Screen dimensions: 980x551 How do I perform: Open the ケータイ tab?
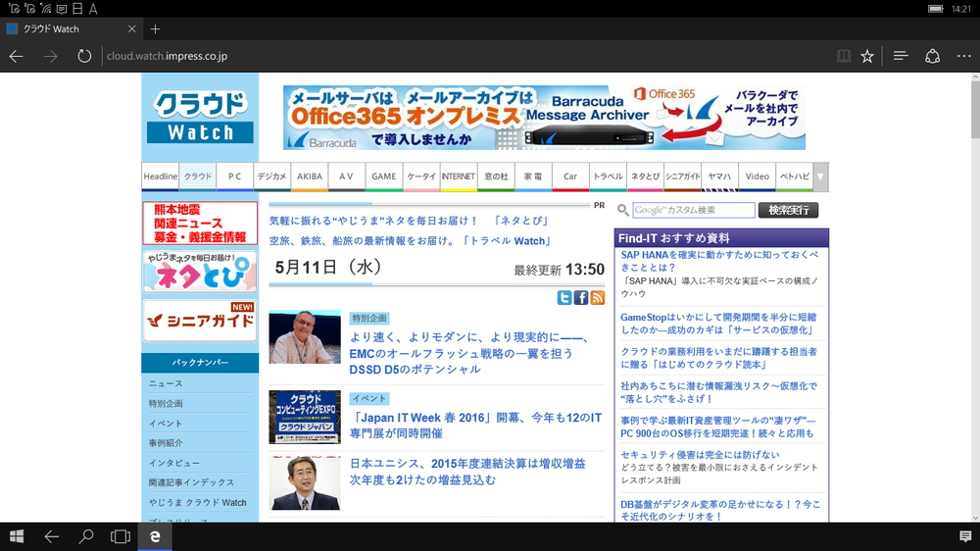point(421,176)
